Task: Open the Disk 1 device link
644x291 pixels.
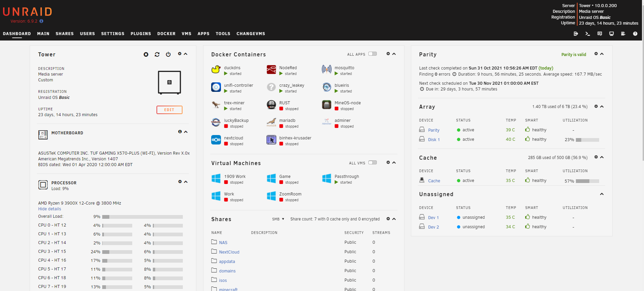Action: (434, 140)
